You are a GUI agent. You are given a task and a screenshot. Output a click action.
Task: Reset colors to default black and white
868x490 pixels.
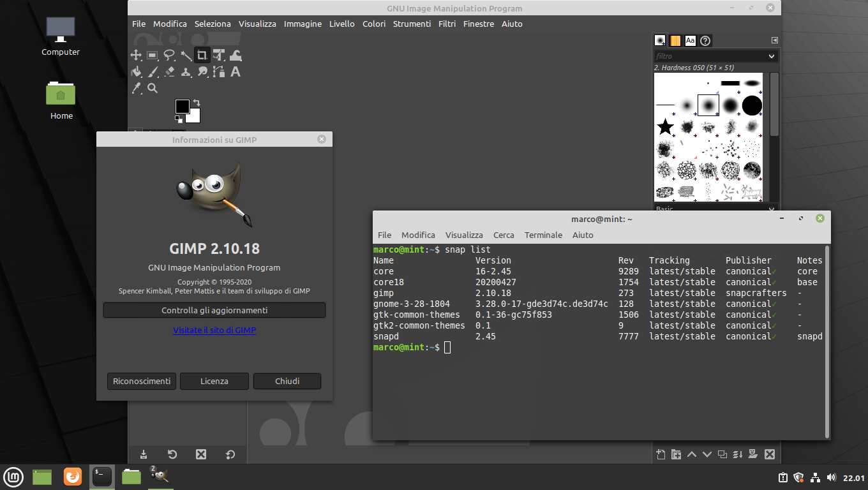click(x=179, y=119)
